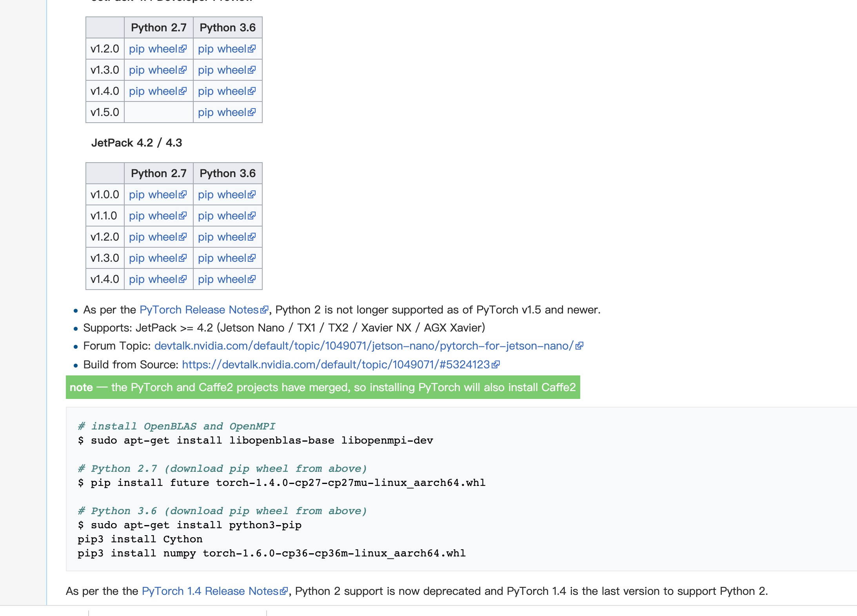
Task: Download v1.5.0 Python 3.6 pip wheel
Action: pyautogui.click(x=222, y=112)
